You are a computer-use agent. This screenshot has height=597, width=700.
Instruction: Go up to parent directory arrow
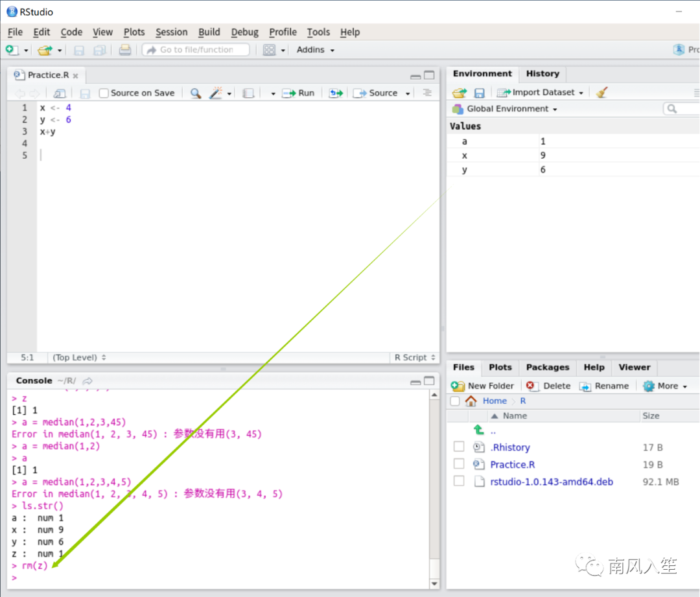click(x=479, y=430)
